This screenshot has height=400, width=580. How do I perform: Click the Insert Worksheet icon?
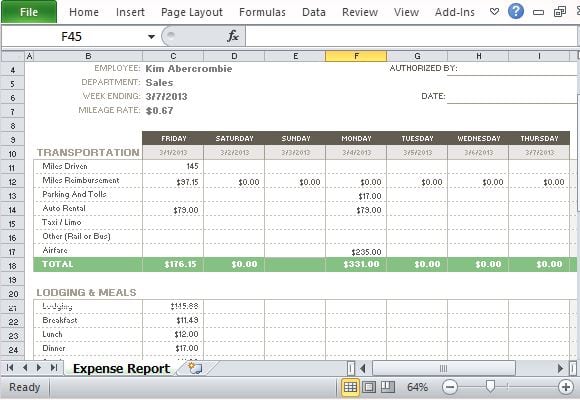pos(195,368)
